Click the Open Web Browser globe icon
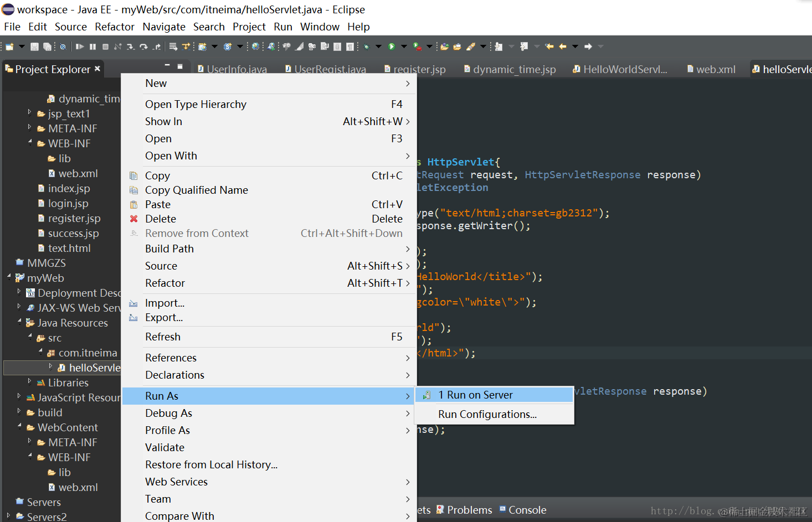The width and height of the screenshot is (812, 522). coord(255,46)
